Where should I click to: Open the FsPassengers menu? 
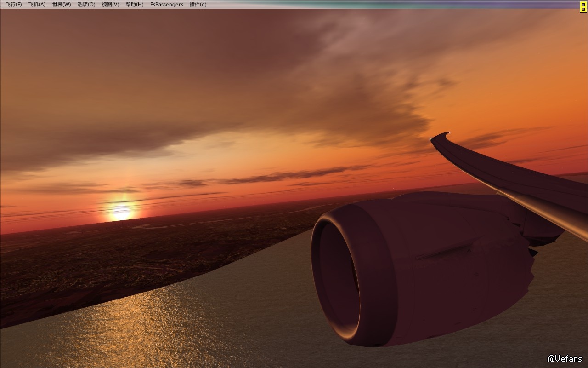click(x=166, y=5)
